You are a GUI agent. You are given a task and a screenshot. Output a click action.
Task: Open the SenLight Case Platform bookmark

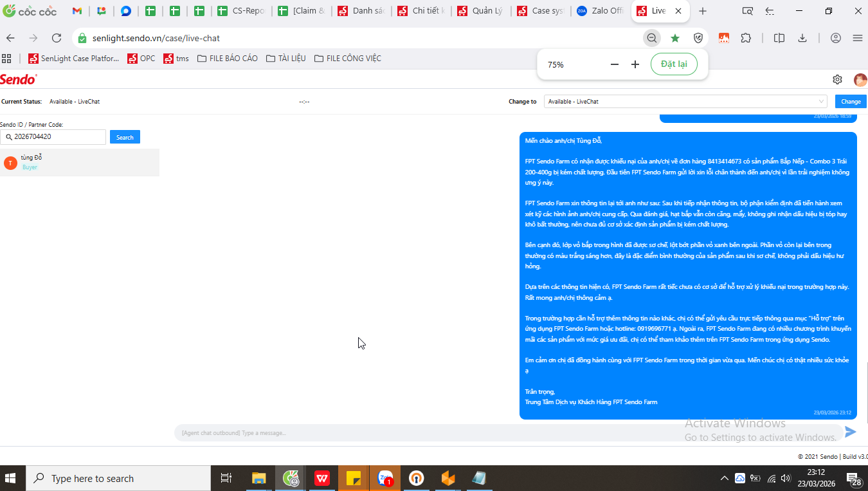tap(74, 59)
